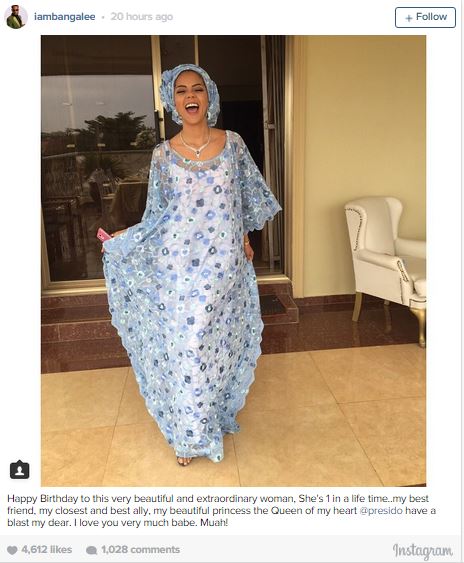This screenshot has height=563, width=464.
Task: Click the Happy Birthday caption text
Action: point(221,511)
